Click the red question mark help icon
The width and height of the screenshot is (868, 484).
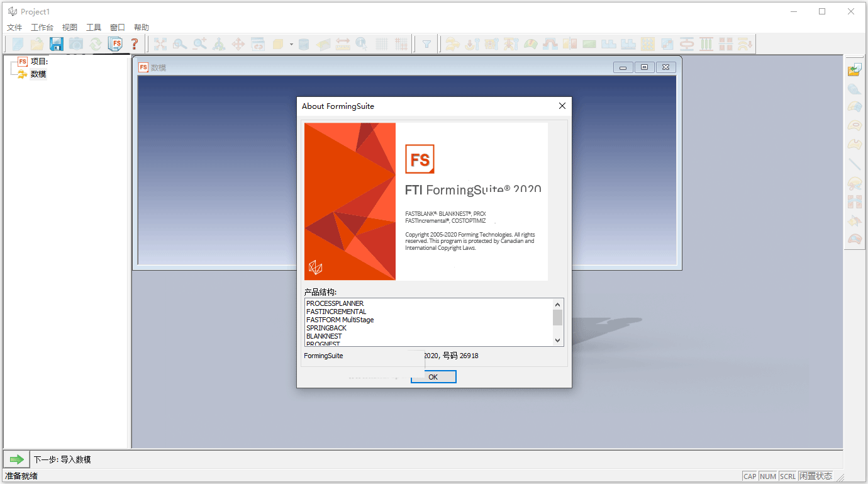(x=134, y=43)
